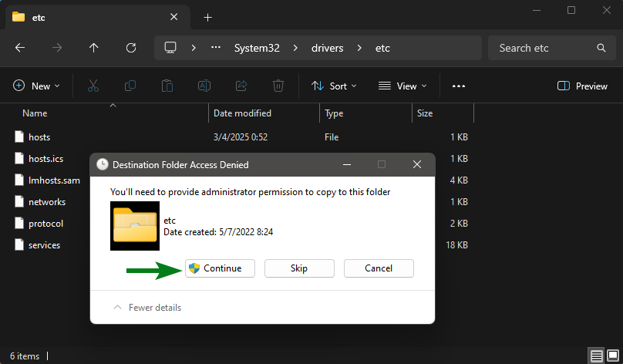The image size is (623, 364).
Task: Select the networks file
Action: (x=47, y=202)
